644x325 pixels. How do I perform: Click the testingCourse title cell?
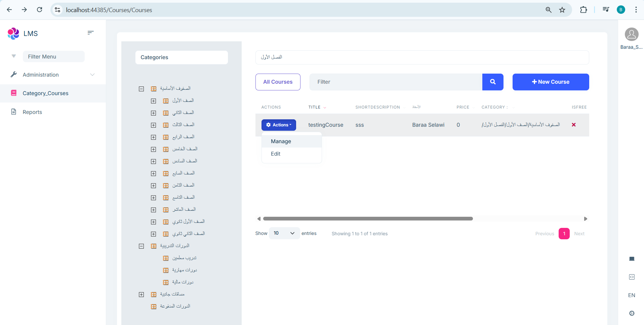click(x=326, y=125)
